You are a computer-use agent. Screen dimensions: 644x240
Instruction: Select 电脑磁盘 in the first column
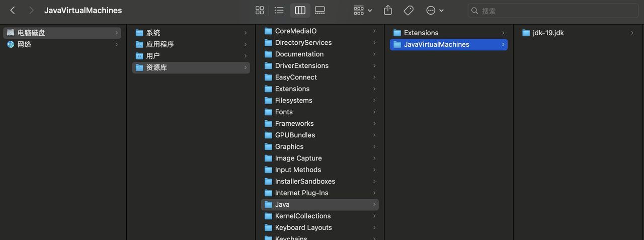[x=31, y=33]
